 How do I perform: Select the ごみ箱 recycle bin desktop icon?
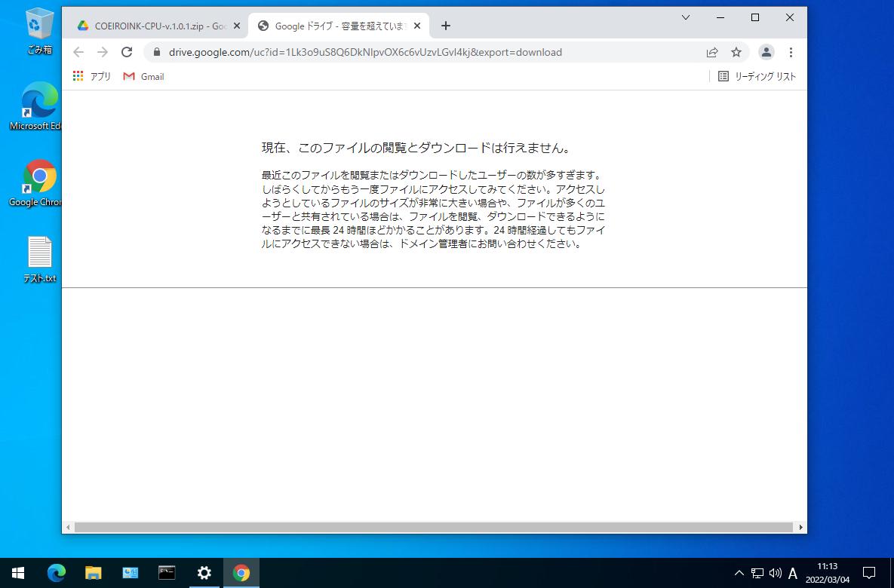point(39,32)
